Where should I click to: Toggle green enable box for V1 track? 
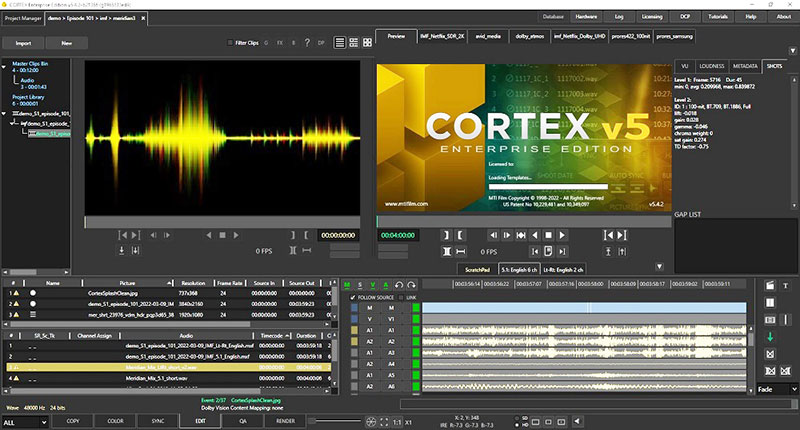416,319
